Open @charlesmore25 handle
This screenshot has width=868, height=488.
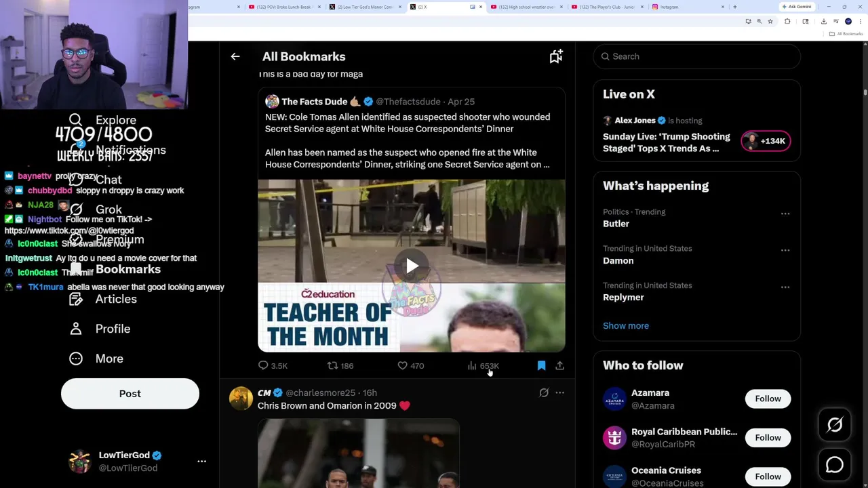pos(321,392)
